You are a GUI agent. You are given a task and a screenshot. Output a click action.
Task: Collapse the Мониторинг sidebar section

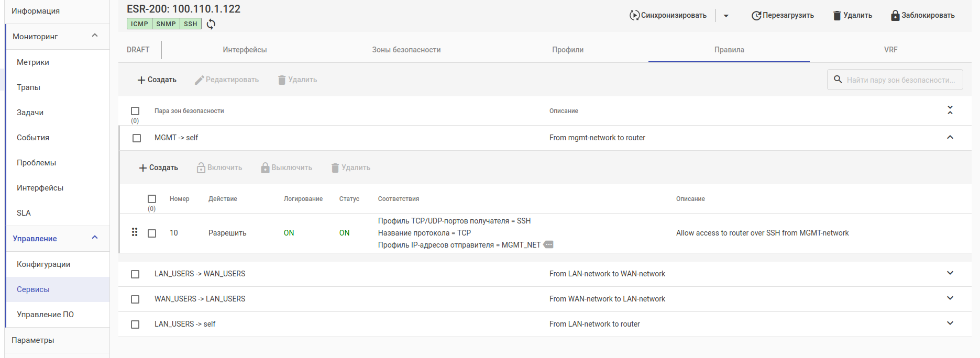point(95,36)
